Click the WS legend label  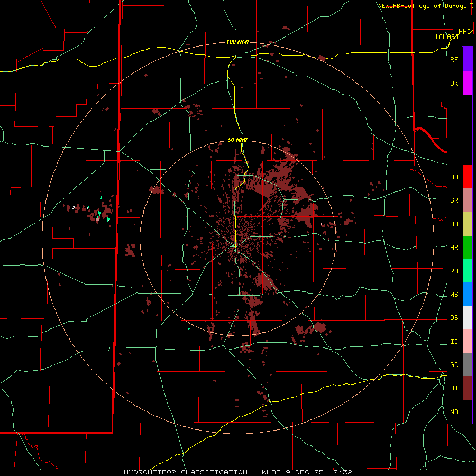(x=454, y=295)
